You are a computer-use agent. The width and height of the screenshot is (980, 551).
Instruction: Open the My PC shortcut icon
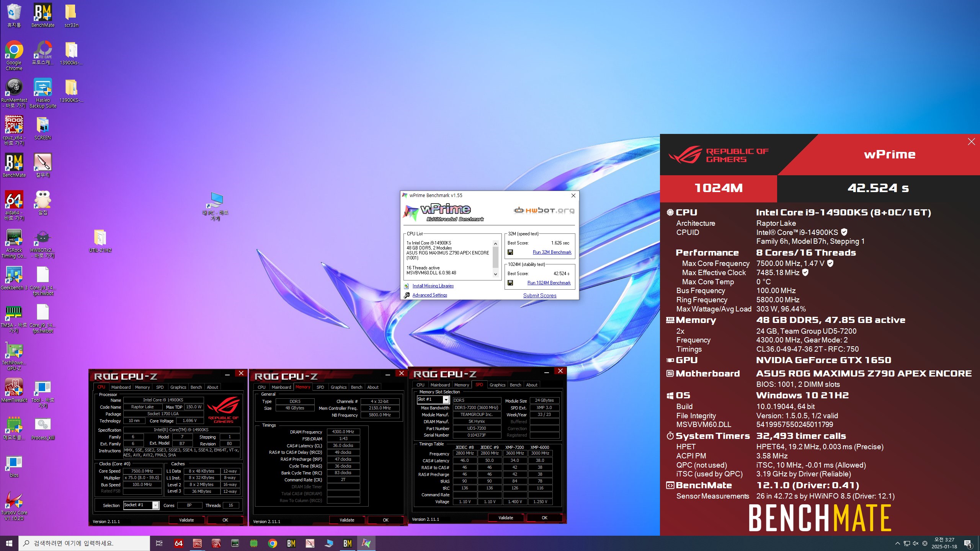[x=215, y=205]
